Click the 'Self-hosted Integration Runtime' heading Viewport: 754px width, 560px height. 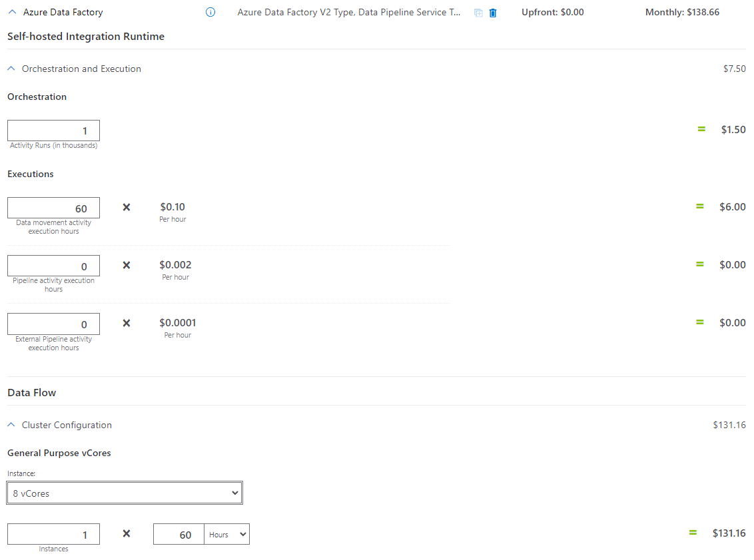[x=86, y=37]
